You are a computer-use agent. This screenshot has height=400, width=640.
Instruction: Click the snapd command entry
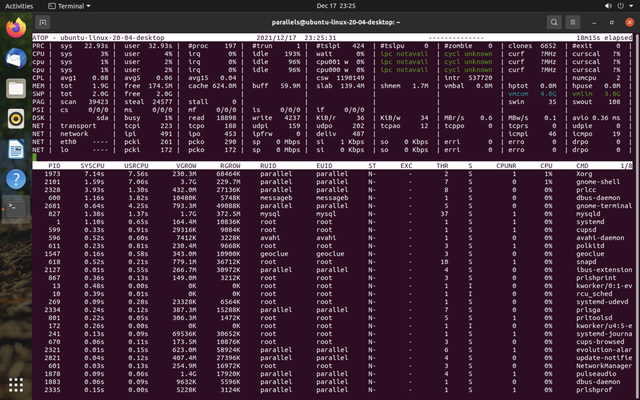(x=586, y=262)
